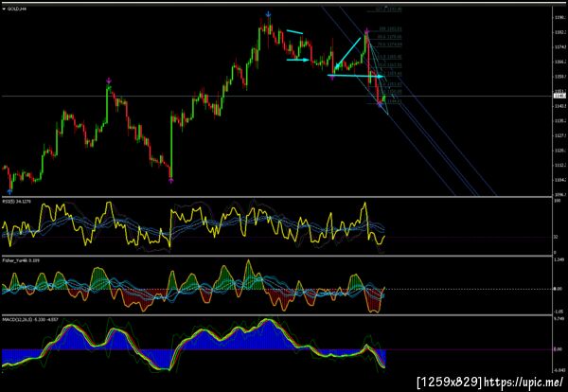
Task: Select the blue down-arrow marker at chart peak
Action: [x=268, y=14]
